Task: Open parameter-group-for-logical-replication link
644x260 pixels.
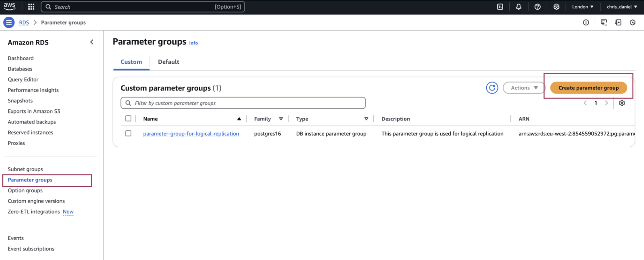Action: pyautogui.click(x=191, y=134)
